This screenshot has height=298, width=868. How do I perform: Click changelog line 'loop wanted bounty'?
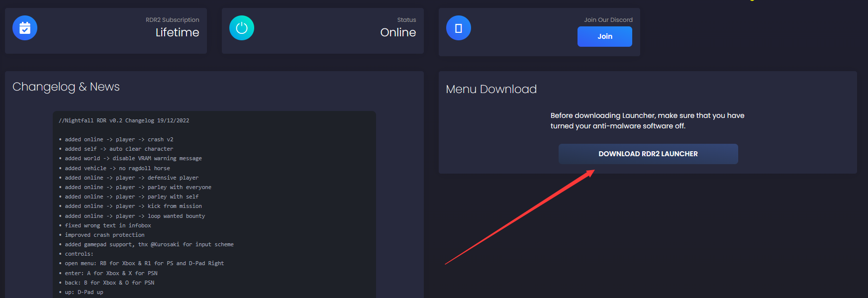pos(132,216)
